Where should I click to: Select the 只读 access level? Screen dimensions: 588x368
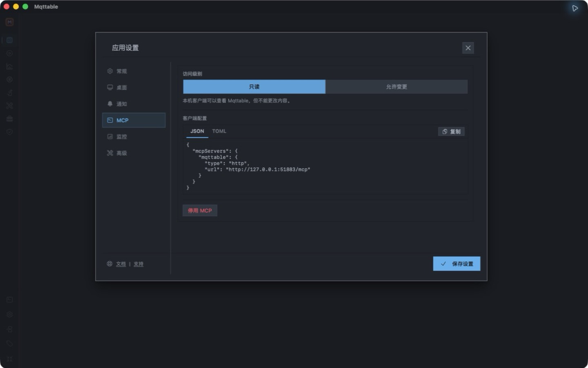tap(254, 87)
